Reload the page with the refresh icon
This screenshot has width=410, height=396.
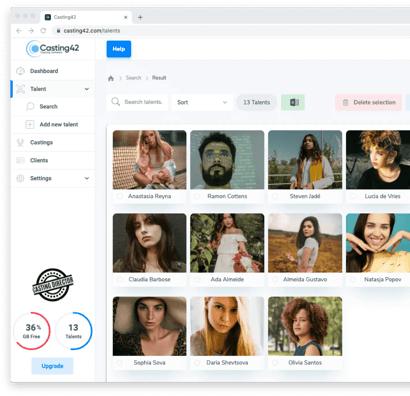(x=43, y=31)
